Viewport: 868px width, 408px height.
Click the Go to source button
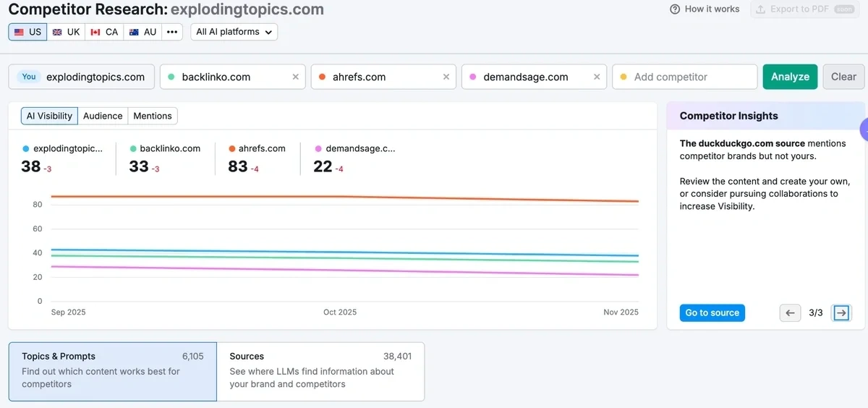click(712, 313)
